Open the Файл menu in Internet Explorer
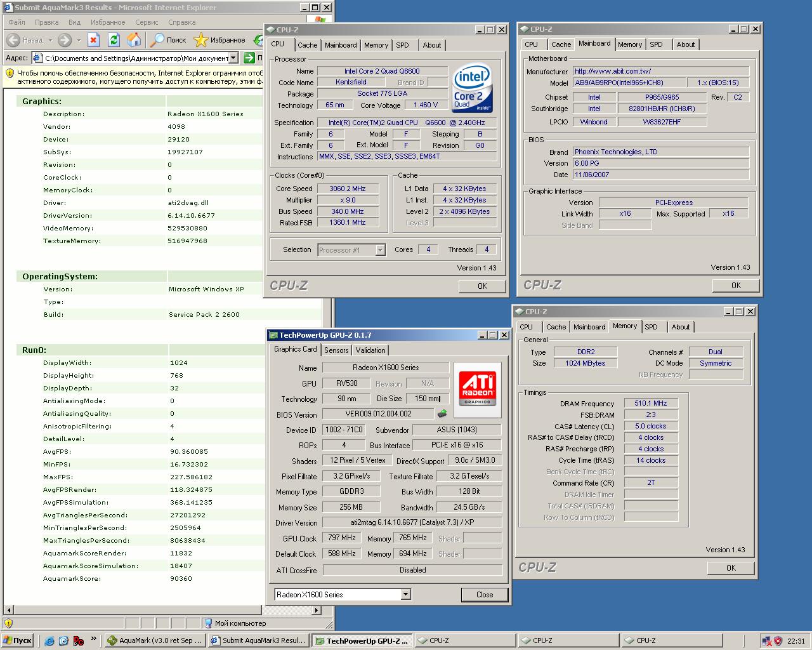 (x=17, y=22)
